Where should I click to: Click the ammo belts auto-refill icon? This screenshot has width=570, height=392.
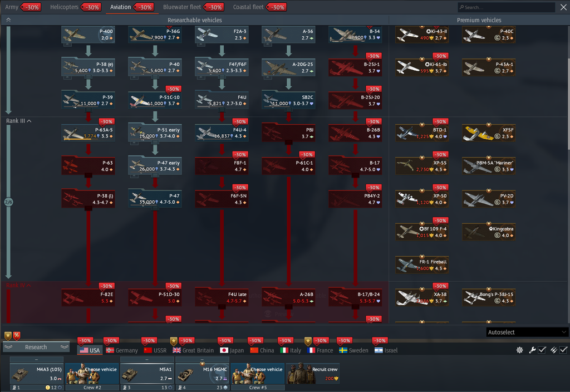(x=554, y=350)
